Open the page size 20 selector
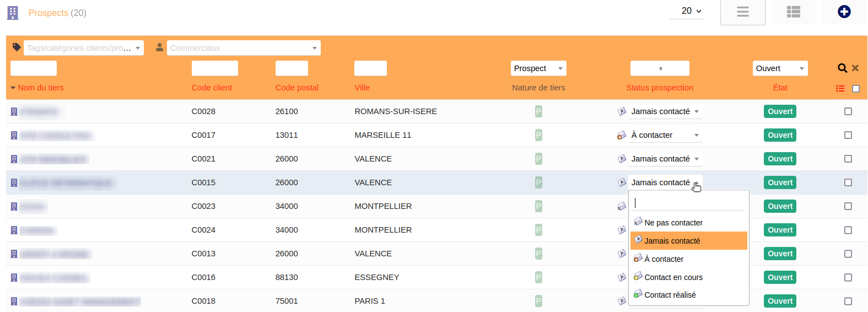 click(691, 11)
